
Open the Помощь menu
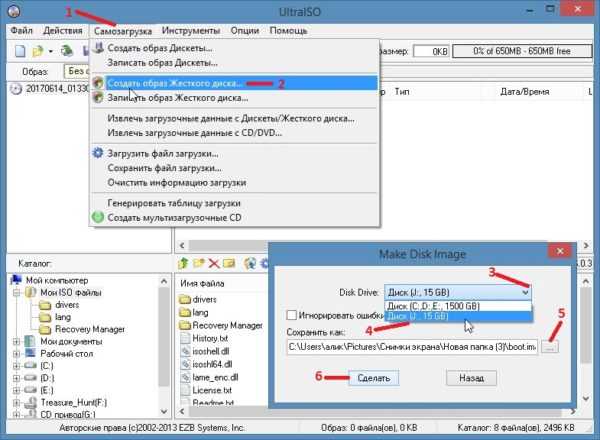(289, 31)
